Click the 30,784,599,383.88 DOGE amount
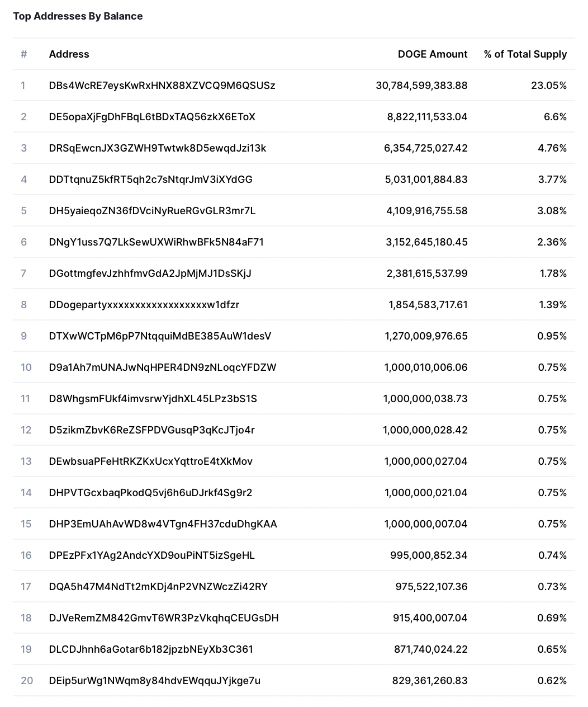The height and width of the screenshot is (707, 588). click(x=421, y=86)
